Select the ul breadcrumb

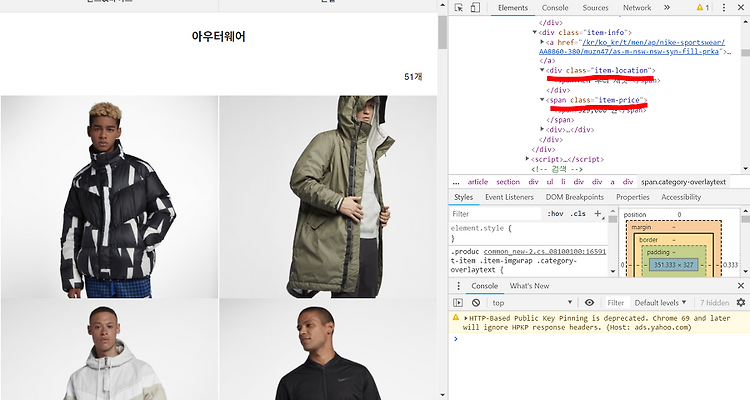click(550, 182)
